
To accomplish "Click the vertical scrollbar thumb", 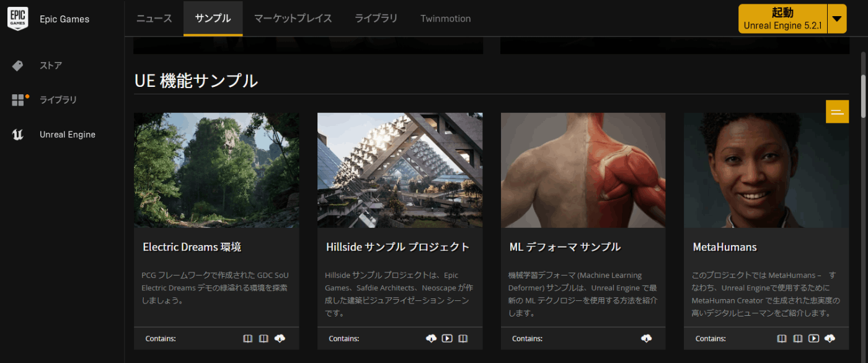I will click(863, 97).
